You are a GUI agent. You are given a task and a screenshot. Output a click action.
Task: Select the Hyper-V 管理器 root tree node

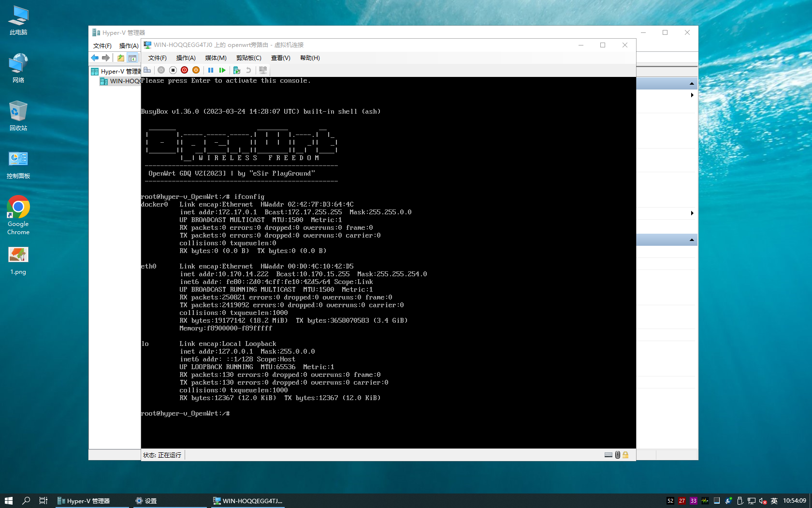119,72
